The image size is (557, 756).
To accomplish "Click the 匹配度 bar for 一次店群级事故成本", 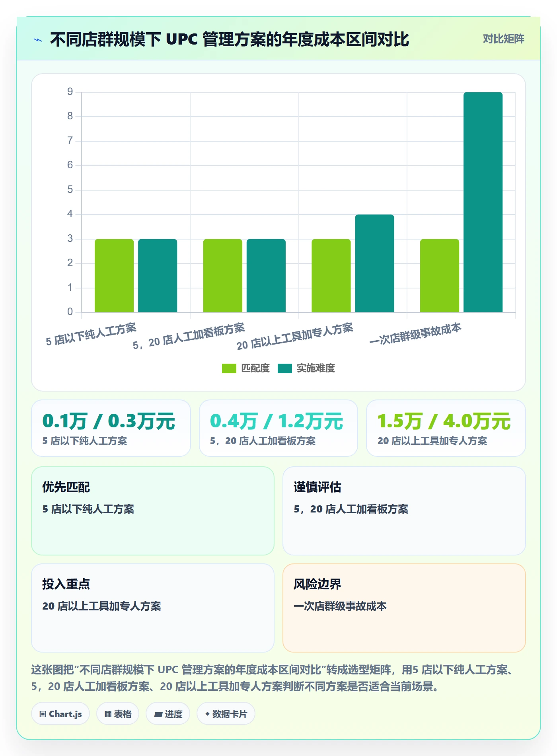I will point(440,275).
